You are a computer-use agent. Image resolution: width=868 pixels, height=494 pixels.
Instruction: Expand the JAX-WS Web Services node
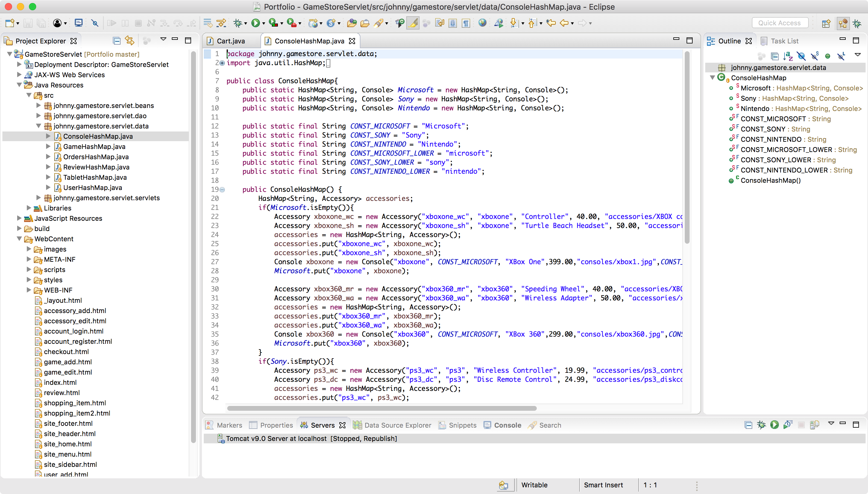[19, 74]
